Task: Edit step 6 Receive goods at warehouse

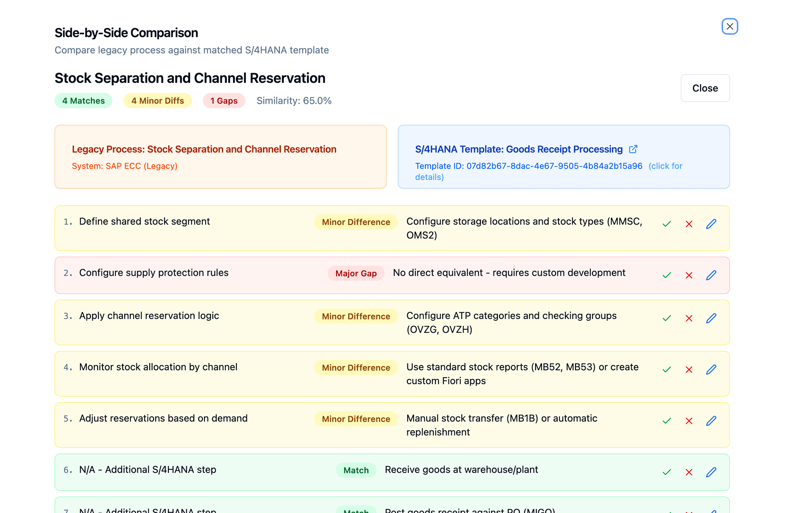Action: (x=711, y=472)
